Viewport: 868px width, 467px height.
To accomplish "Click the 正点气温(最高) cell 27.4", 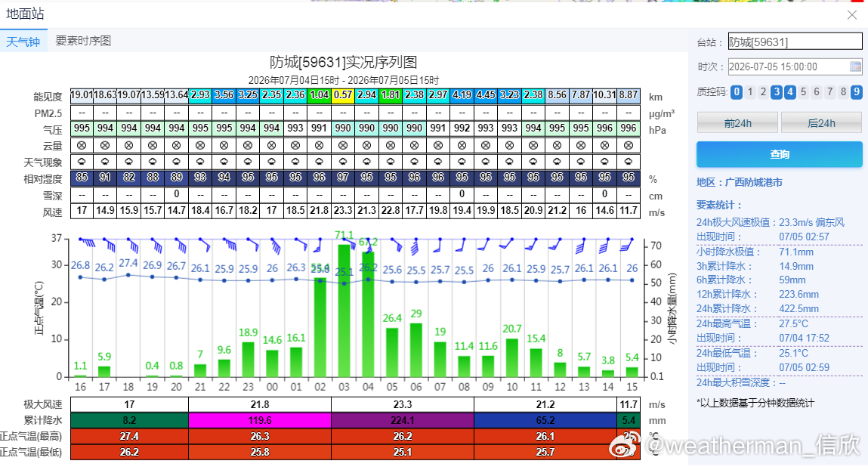I will click(x=129, y=437).
